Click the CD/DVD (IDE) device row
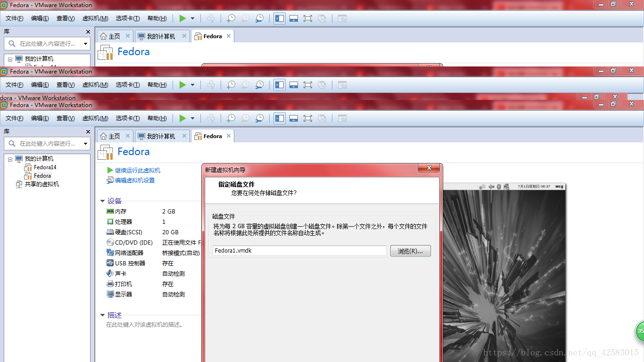This screenshot has height=362, width=644. [154, 243]
